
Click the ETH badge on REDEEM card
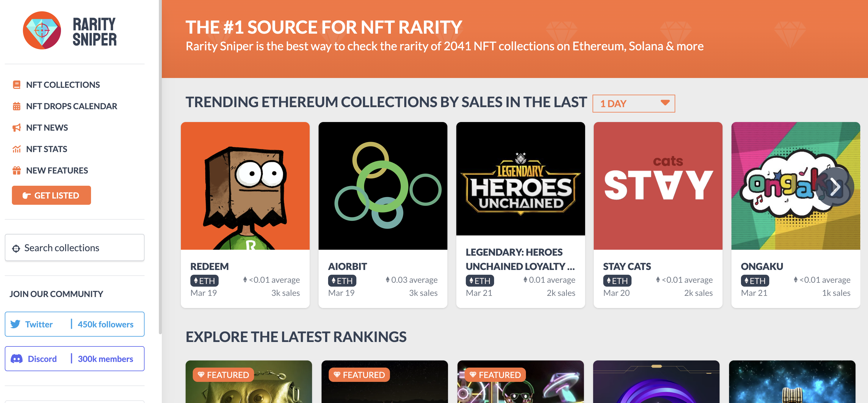[x=205, y=281]
